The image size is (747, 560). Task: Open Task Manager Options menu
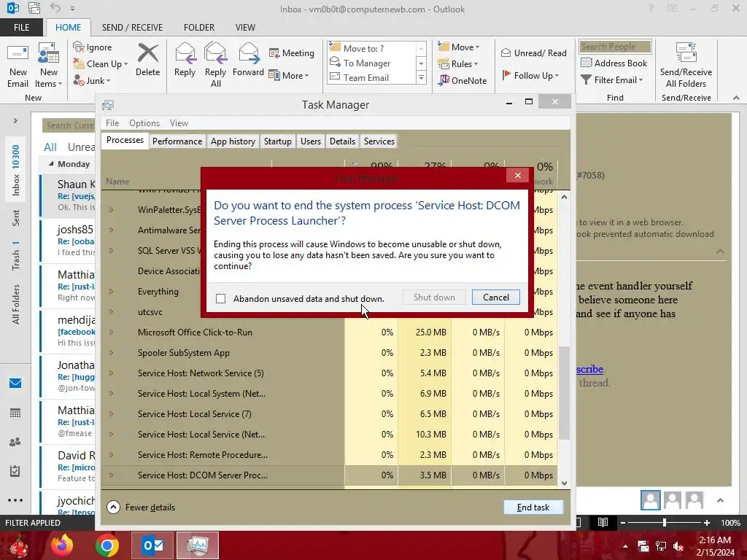point(144,122)
